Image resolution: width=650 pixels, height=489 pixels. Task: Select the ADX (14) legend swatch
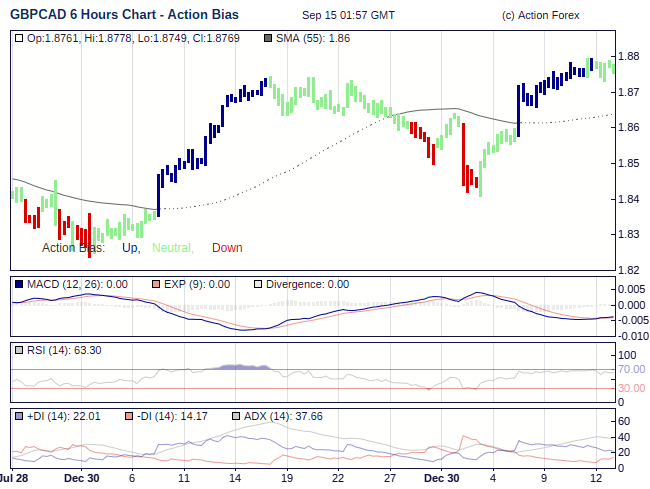236,416
